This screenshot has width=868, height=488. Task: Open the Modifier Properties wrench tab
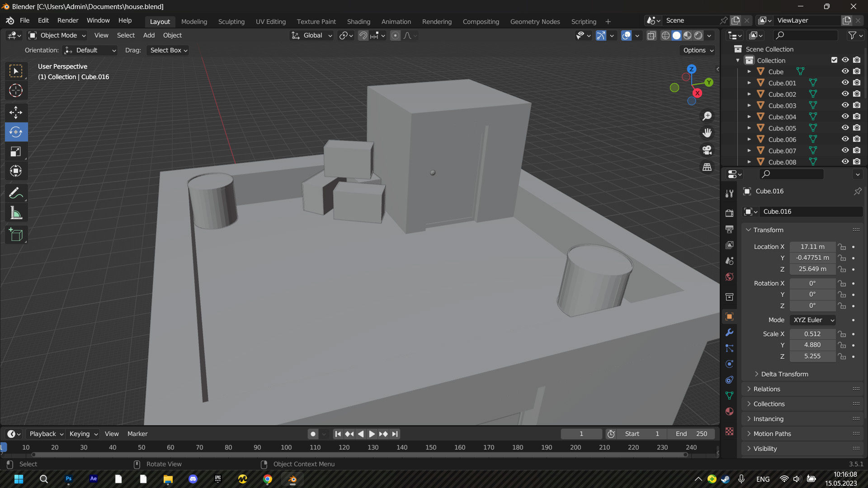coord(729,333)
